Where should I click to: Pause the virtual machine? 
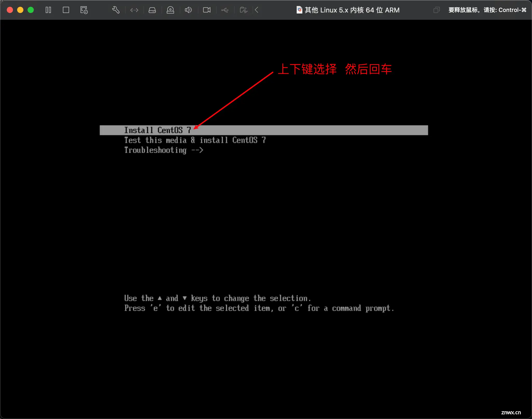click(48, 10)
